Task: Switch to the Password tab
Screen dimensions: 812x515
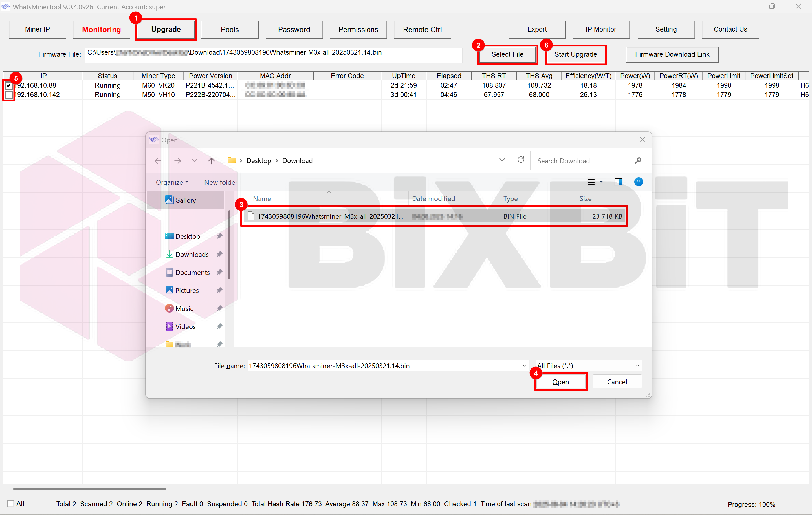Action: [294, 30]
